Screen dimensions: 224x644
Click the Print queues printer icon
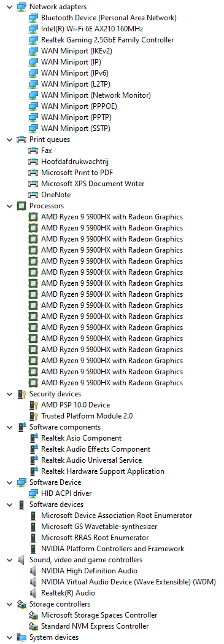(21, 139)
